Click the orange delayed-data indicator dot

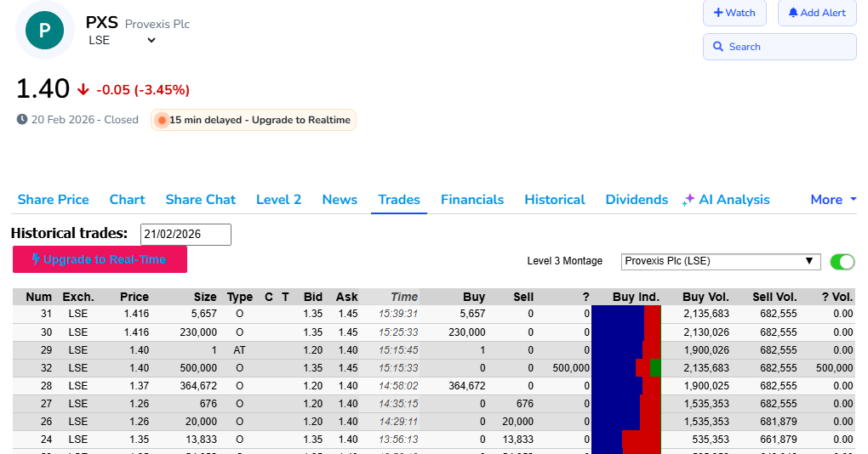162,120
